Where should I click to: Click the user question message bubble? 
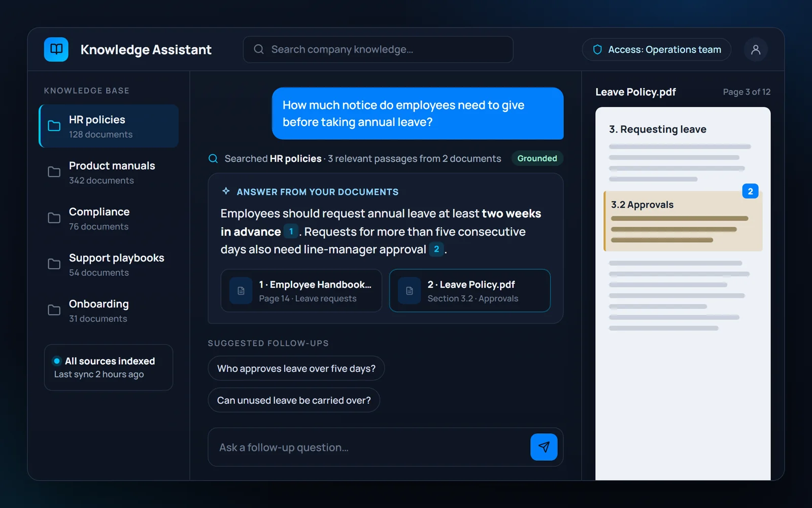418,113
